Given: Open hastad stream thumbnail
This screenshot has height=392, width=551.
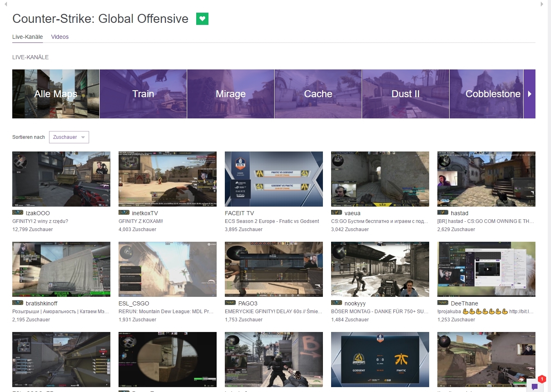Looking at the screenshot, I should pos(486,179).
